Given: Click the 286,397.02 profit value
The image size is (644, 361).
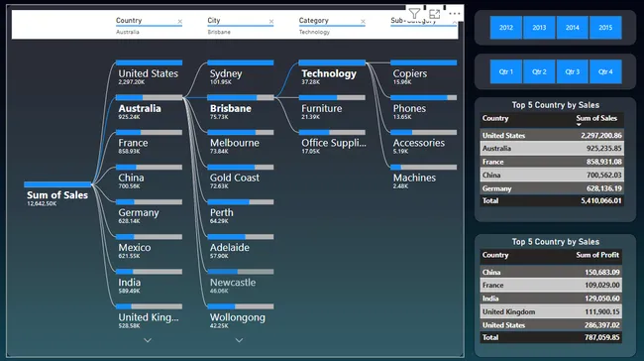Looking at the screenshot, I should (602, 325).
